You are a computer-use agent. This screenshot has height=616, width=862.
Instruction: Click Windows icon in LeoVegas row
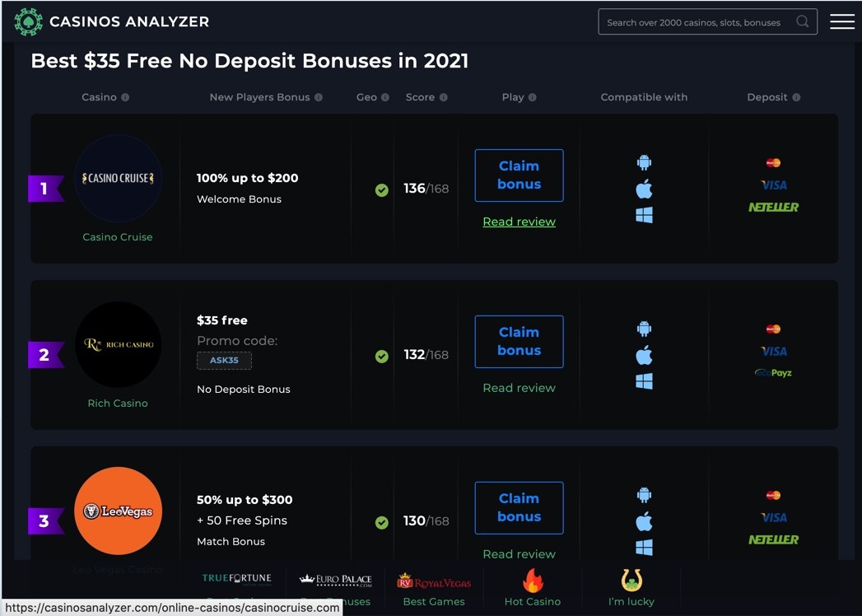644,548
